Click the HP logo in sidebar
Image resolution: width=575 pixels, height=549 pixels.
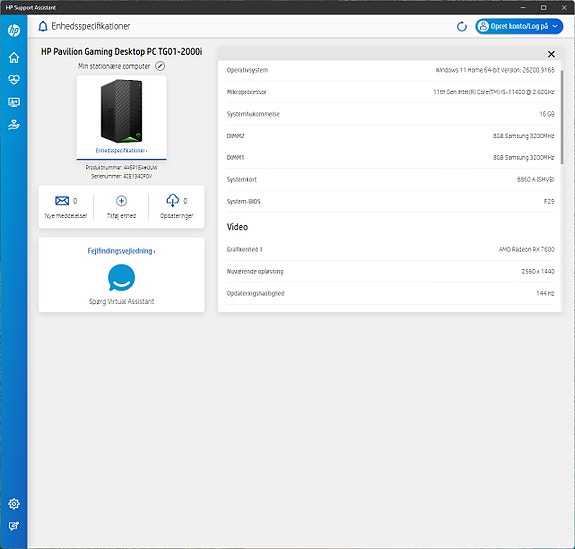14,30
